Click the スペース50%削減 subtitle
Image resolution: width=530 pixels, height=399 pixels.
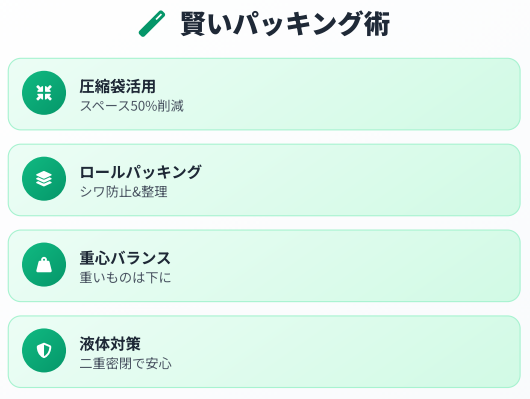[132, 106]
